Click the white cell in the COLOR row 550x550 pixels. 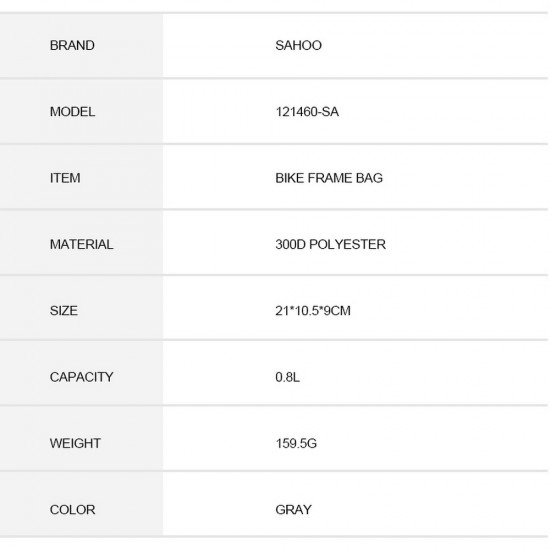(355, 504)
